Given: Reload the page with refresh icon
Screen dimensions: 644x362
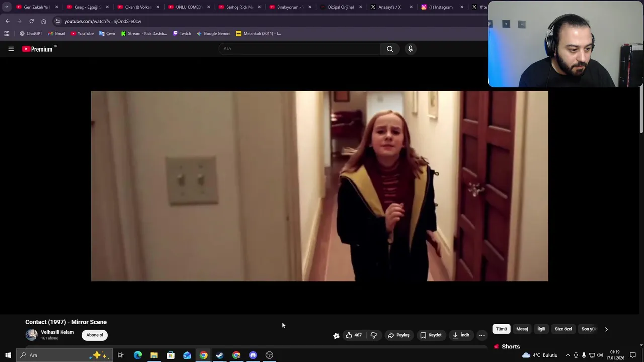Looking at the screenshot, I should (x=31, y=21).
